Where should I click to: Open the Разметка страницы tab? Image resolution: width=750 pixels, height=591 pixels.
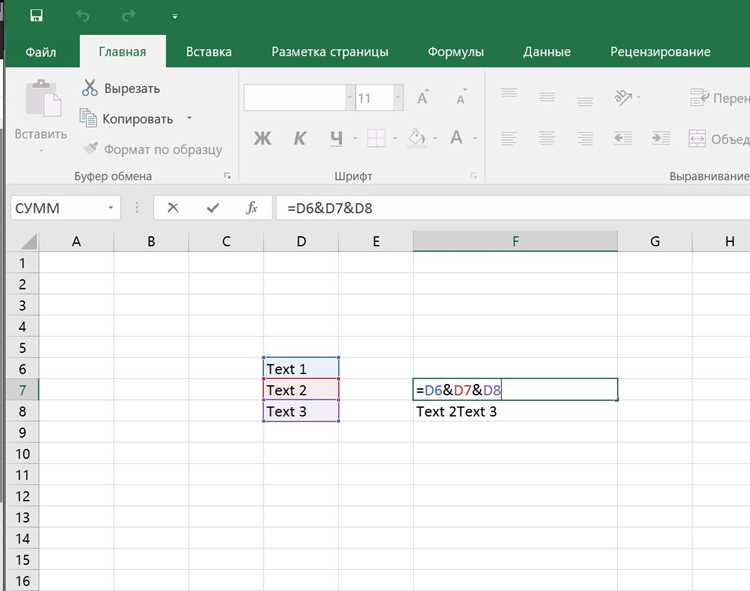[x=330, y=52]
